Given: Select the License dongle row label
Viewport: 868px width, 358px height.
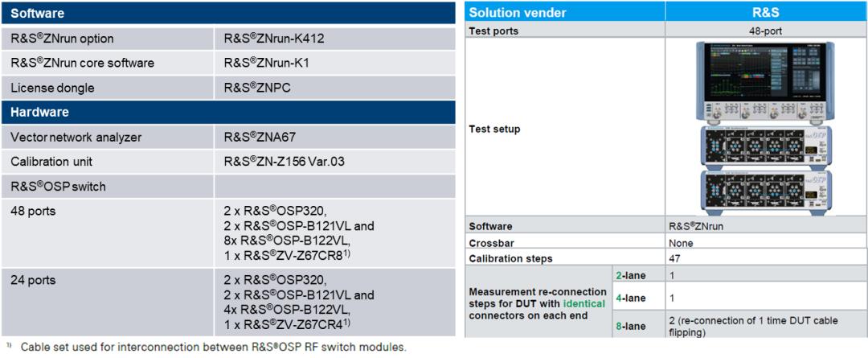Looking at the screenshot, I should pos(52,87).
